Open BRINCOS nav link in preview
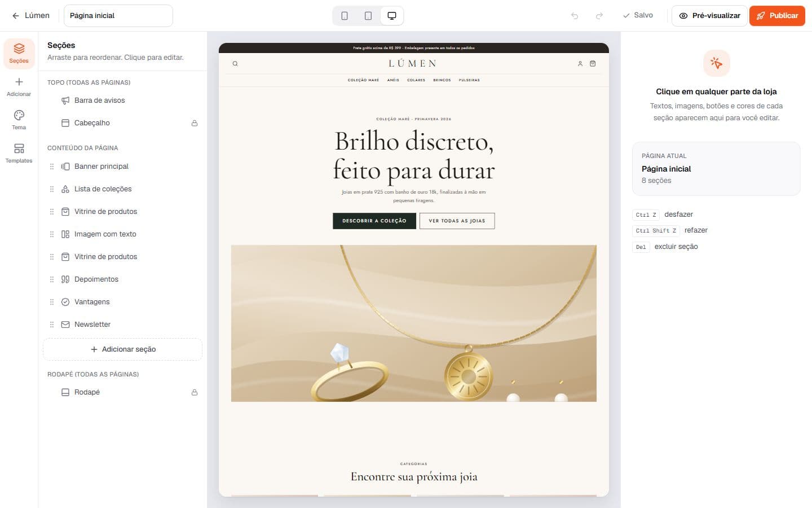812x508 pixels. click(442, 80)
